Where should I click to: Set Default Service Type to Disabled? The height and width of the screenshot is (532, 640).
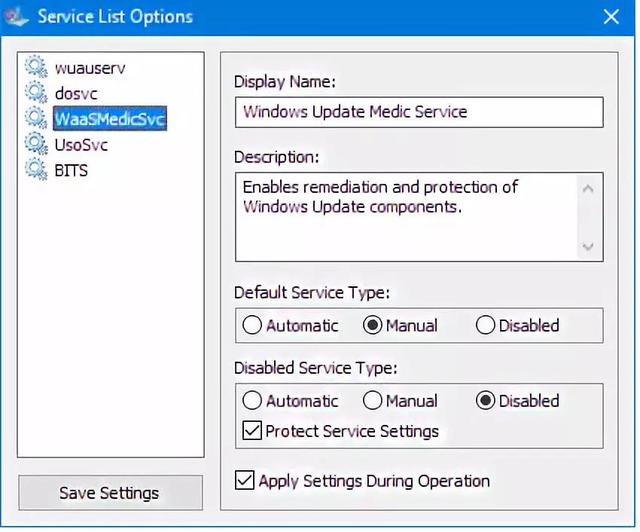tap(485, 325)
